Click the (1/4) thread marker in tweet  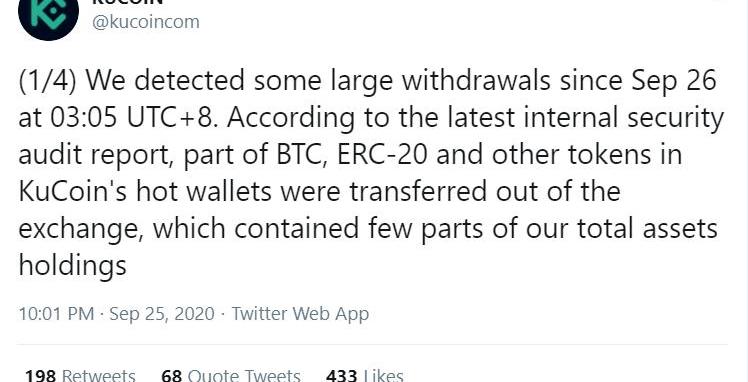tap(47, 81)
